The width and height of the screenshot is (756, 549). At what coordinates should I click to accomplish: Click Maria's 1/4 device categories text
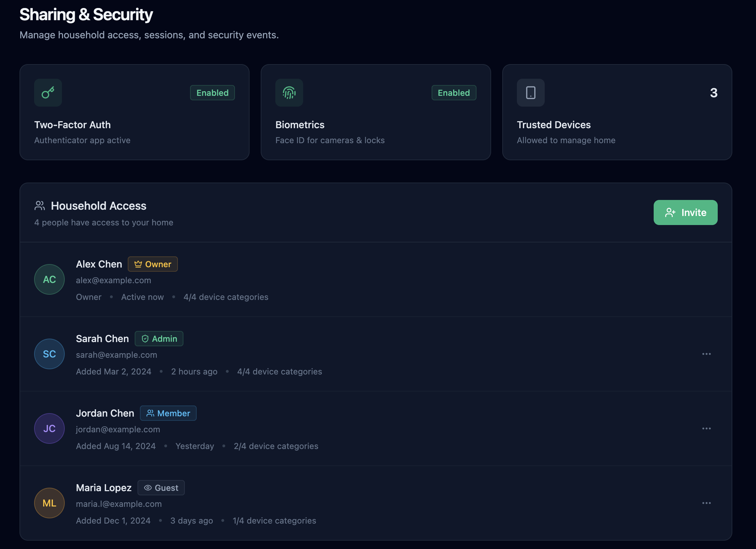click(274, 521)
